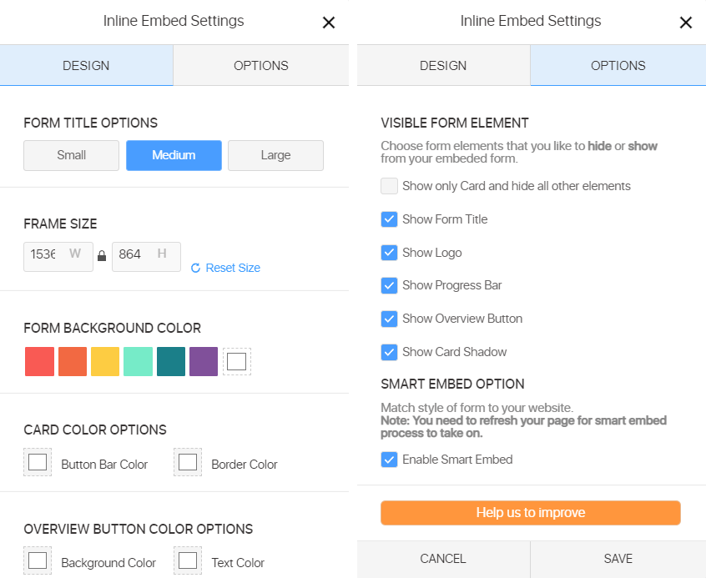The image size is (706, 588).
Task: Pick custom white form background swatch
Action: [237, 362]
